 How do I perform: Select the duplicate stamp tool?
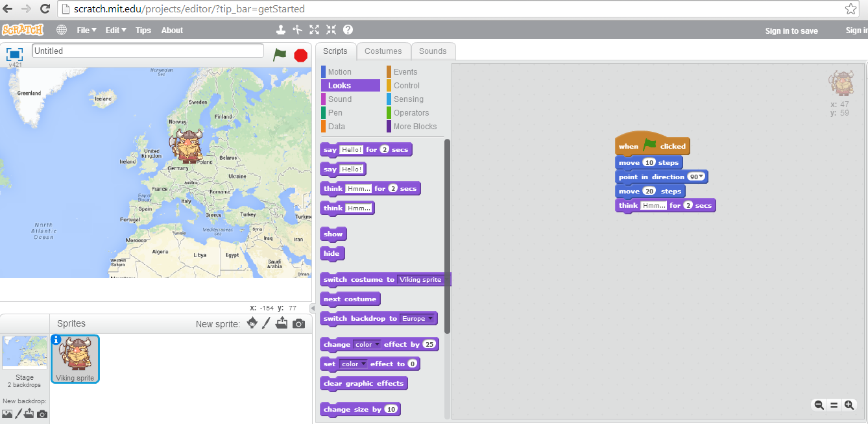(280, 29)
